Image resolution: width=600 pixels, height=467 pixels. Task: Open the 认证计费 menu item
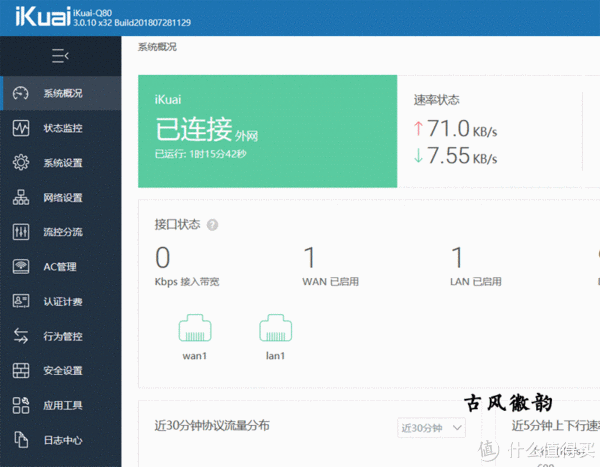click(x=60, y=301)
